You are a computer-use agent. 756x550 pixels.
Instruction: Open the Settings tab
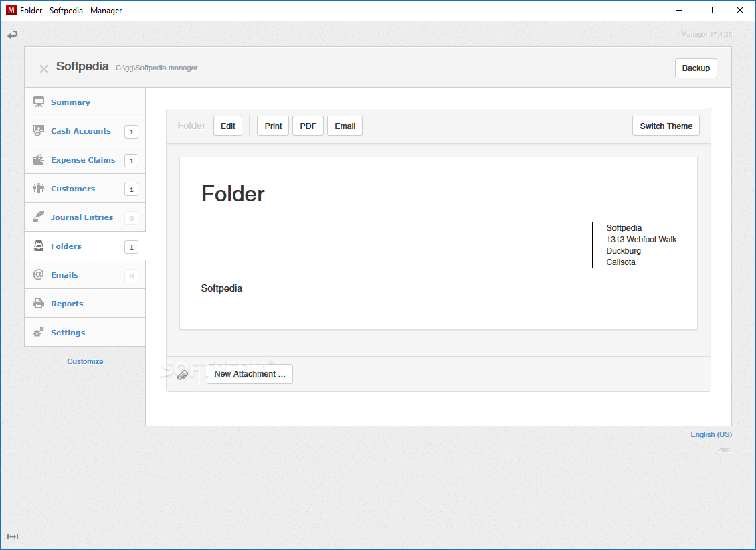coord(85,332)
